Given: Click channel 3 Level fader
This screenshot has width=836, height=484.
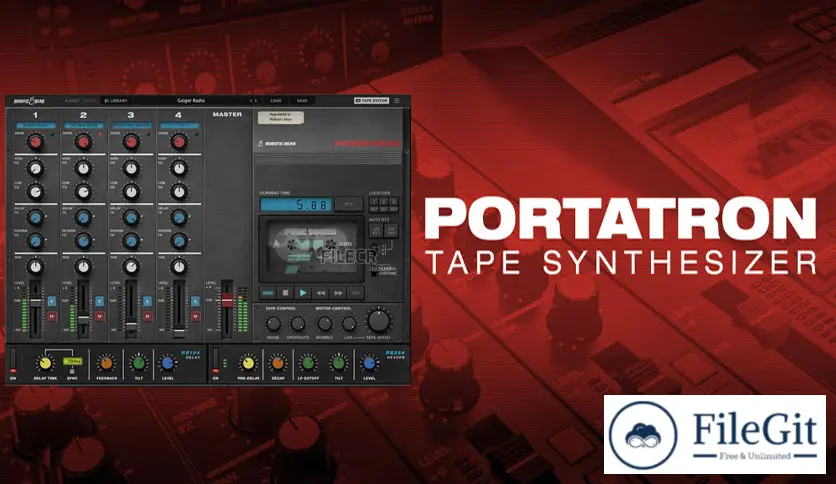Looking at the screenshot, I should [131, 323].
